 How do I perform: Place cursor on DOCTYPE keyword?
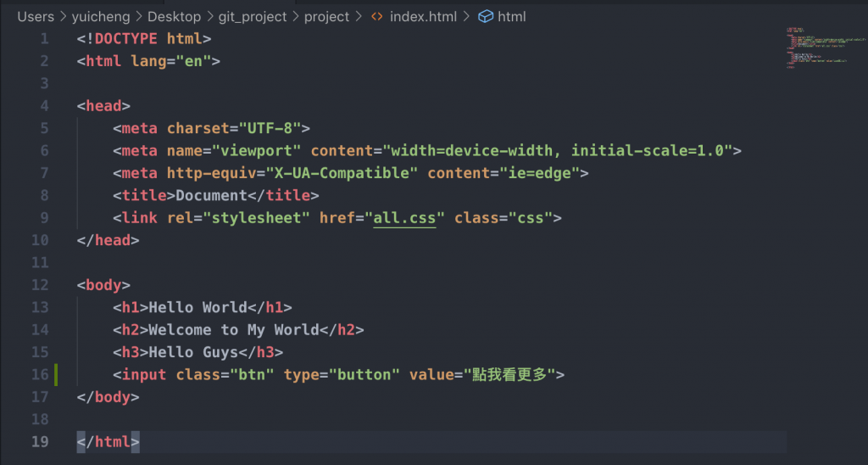(125, 39)
